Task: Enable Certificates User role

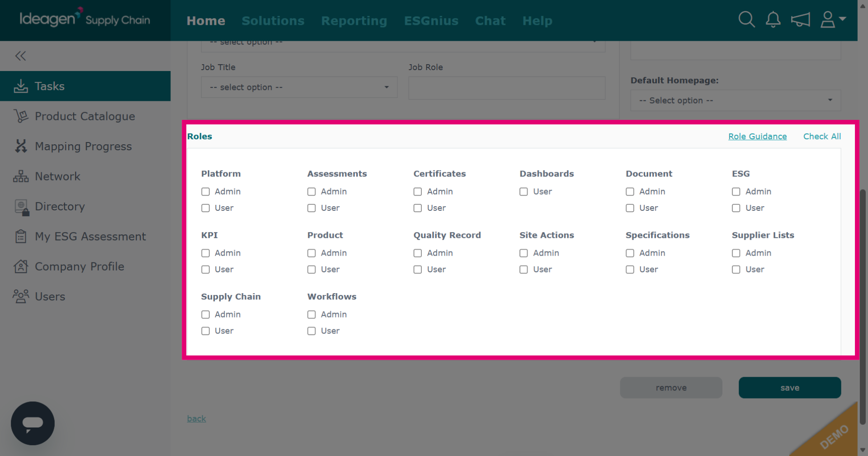Action: 418,208
